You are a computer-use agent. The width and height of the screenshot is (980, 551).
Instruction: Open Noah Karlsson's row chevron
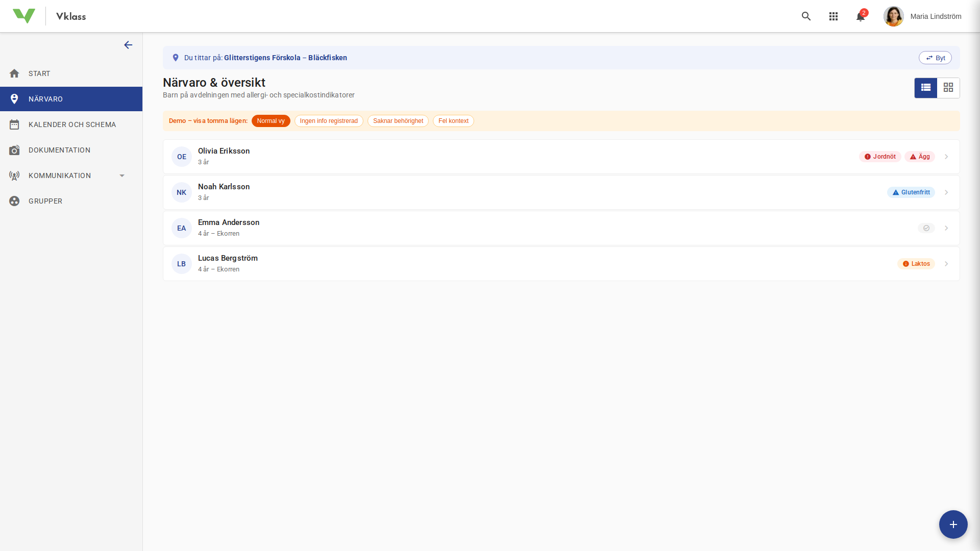pyautogui.click(x=946, y=192)
